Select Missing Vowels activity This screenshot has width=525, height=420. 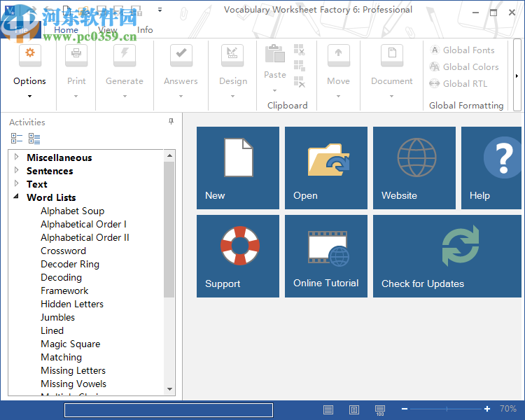[73, 384]
